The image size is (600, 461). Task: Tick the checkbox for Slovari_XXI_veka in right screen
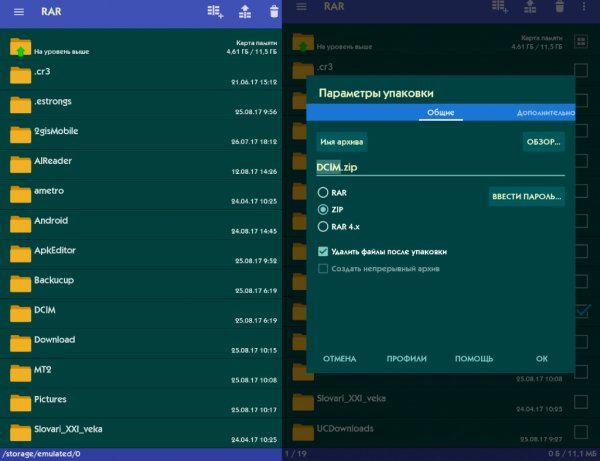pos(581,402)
